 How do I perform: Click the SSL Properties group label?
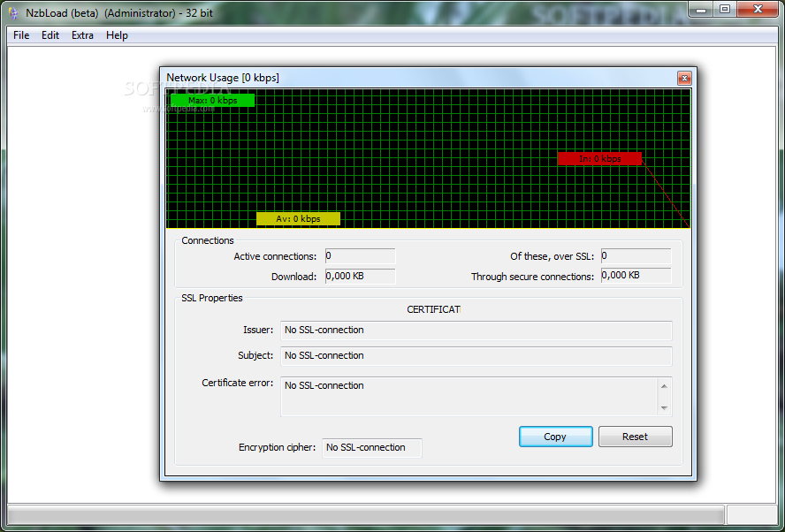coord(212,298)
